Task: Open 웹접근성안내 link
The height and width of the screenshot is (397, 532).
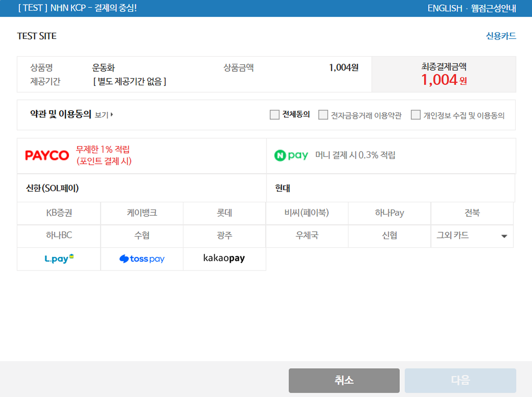Action: point(493,8)
